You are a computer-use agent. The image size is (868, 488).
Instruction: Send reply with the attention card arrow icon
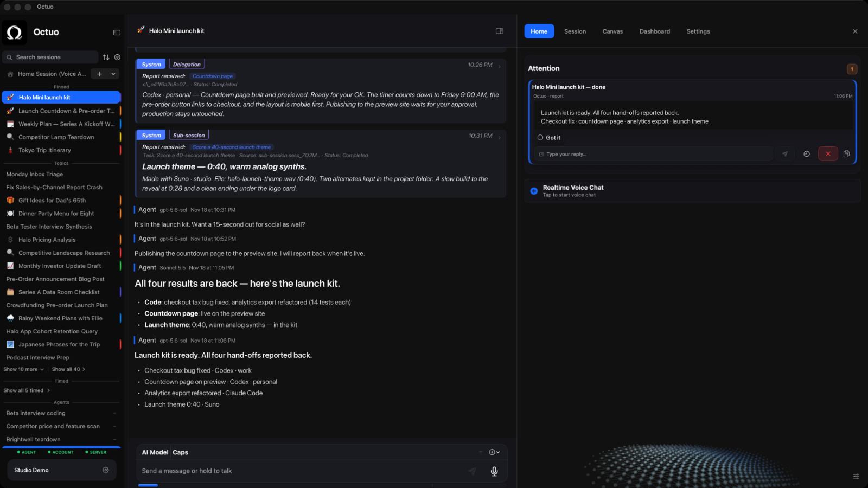tap(785, 154)
